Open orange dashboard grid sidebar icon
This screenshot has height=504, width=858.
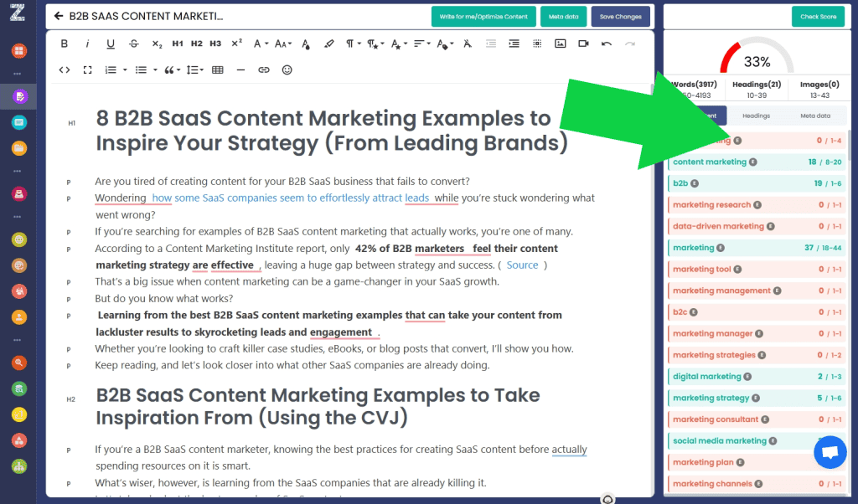[19, 51]
